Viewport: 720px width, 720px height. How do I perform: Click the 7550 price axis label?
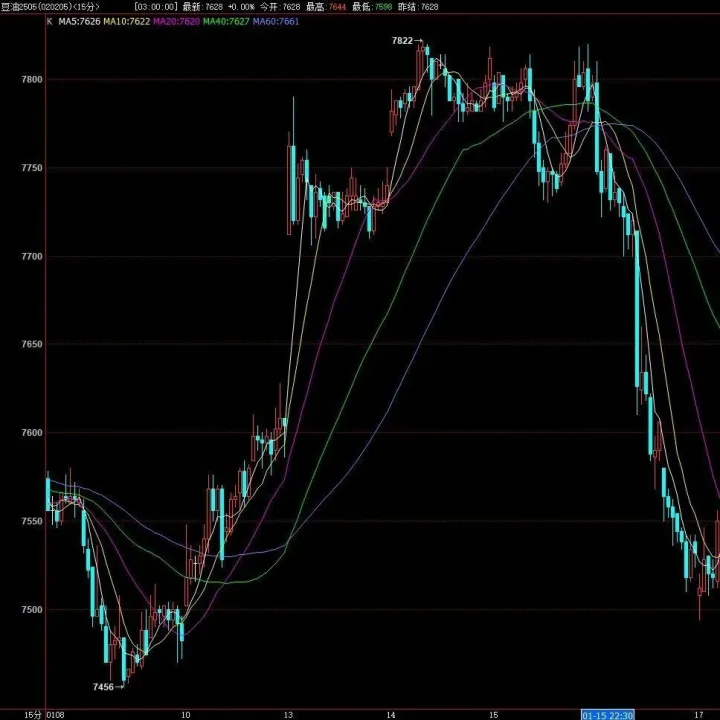click(x=32, y=522)
